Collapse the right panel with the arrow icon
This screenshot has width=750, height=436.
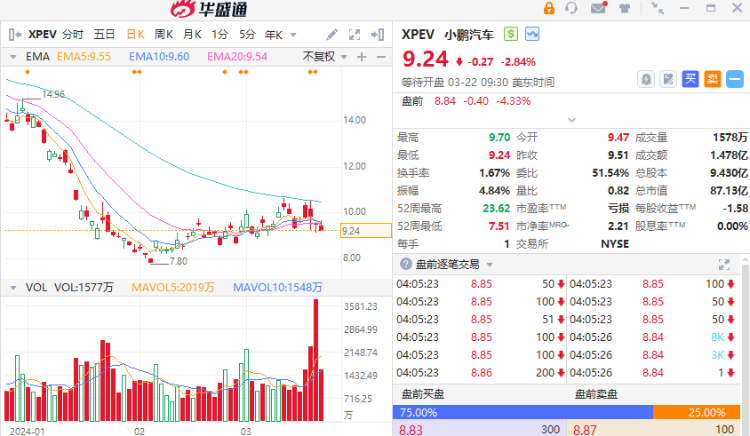click(377, 34)
